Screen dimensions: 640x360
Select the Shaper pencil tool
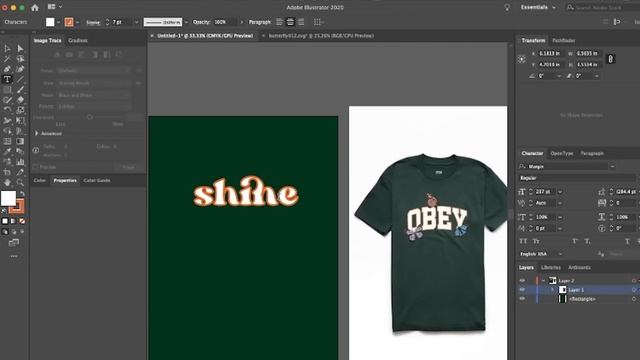(7, 100)
